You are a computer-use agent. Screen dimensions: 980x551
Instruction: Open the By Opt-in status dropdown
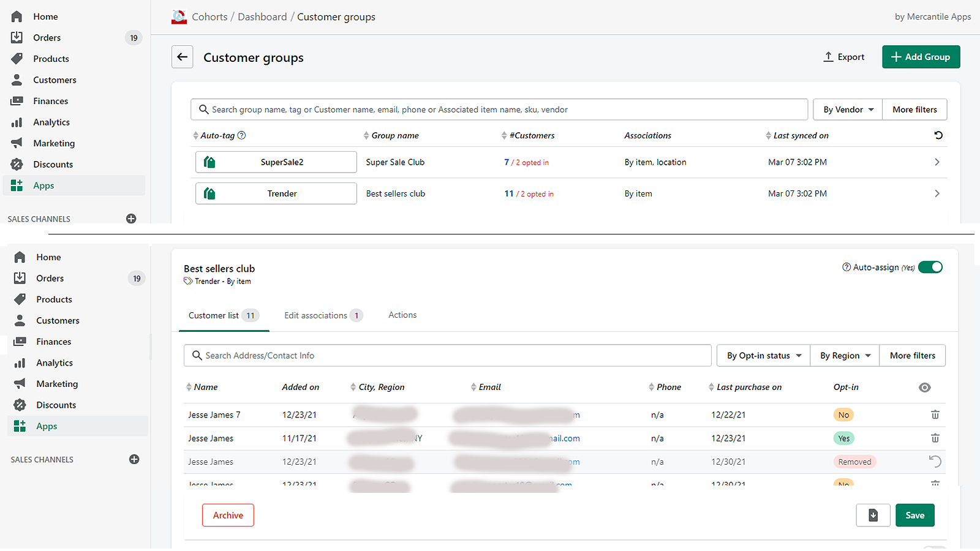762,355
